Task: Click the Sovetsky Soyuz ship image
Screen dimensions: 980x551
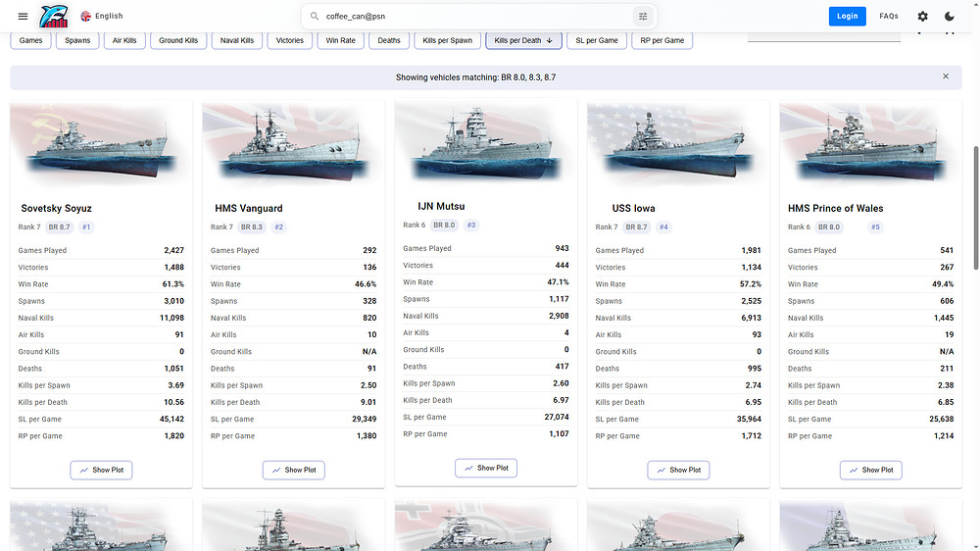Action: 101,146
